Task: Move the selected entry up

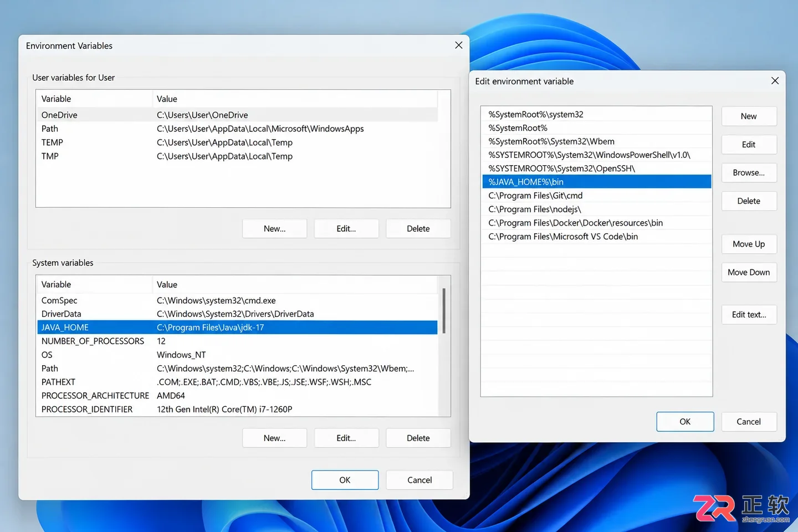Action: (x=749, y=244)
